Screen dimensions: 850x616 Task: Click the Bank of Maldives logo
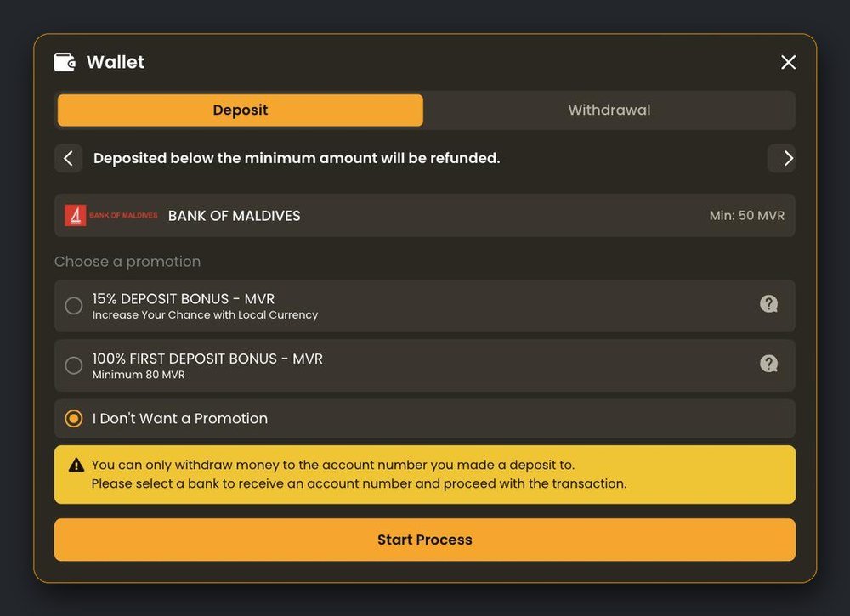click(111, 216)
